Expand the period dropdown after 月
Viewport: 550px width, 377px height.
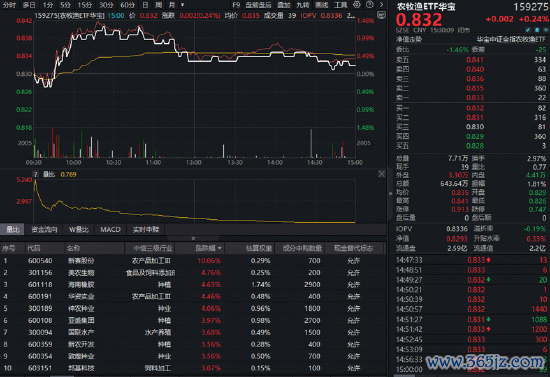pos(182,5)
